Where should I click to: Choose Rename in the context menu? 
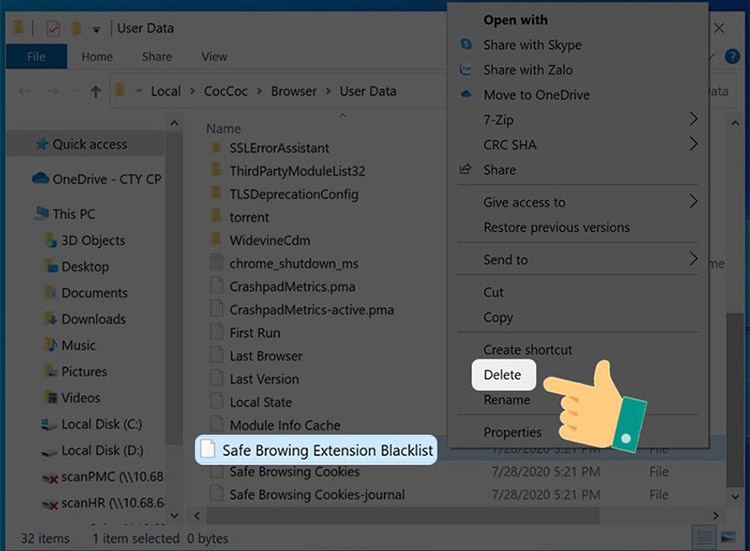pyautogui.click(x=507, y=400)
